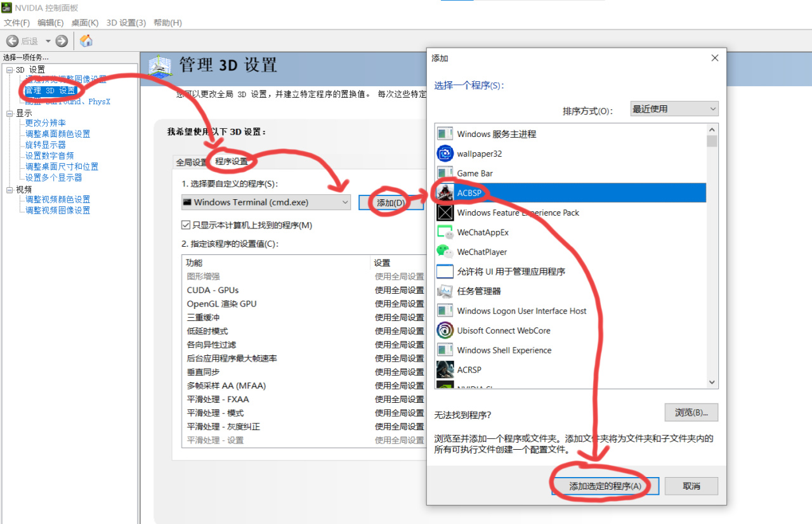Toggle the 只显示本计算机上找到的程序 checkbox

(186, 225)
